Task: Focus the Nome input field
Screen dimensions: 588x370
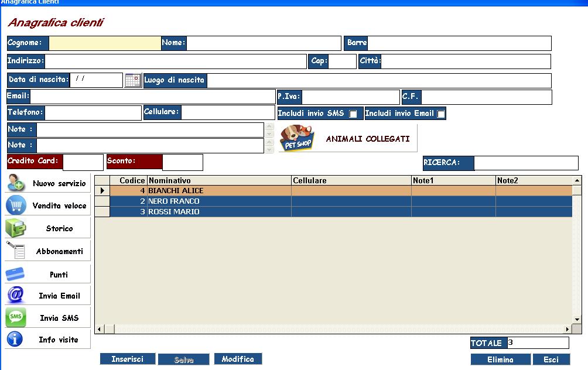Action: point(264,43)
